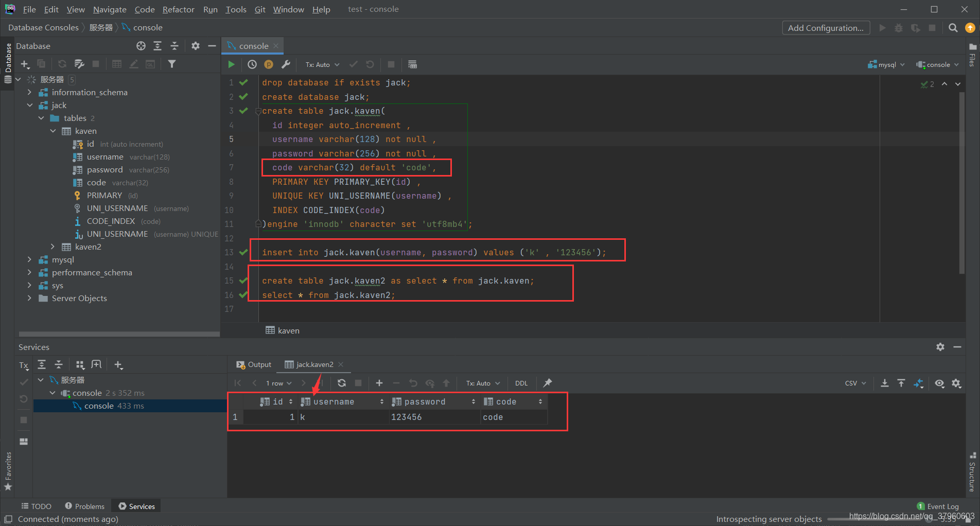The width and height of the screenshot is (980, 526).
Task: Close the console editor tab
Action: click(x=276, y=46)
